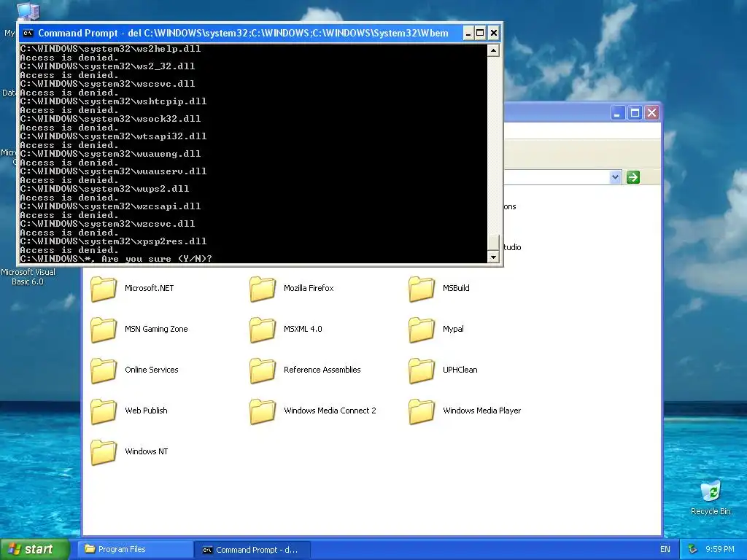Select the Online Services folder icon
The width and height of the screenshot is (747, 560).
[x=104, y=370]
